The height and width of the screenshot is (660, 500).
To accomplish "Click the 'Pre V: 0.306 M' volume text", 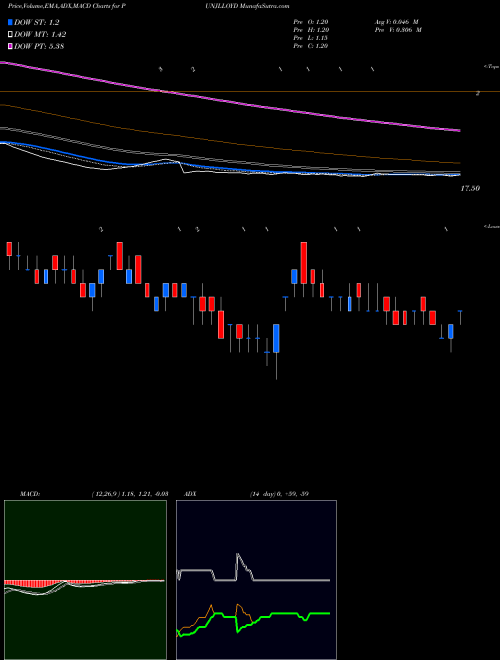I will point(398,30).
